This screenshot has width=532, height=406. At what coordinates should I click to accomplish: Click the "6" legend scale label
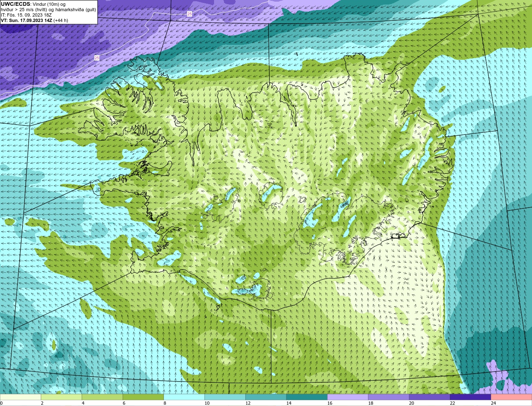click(123, 403)
